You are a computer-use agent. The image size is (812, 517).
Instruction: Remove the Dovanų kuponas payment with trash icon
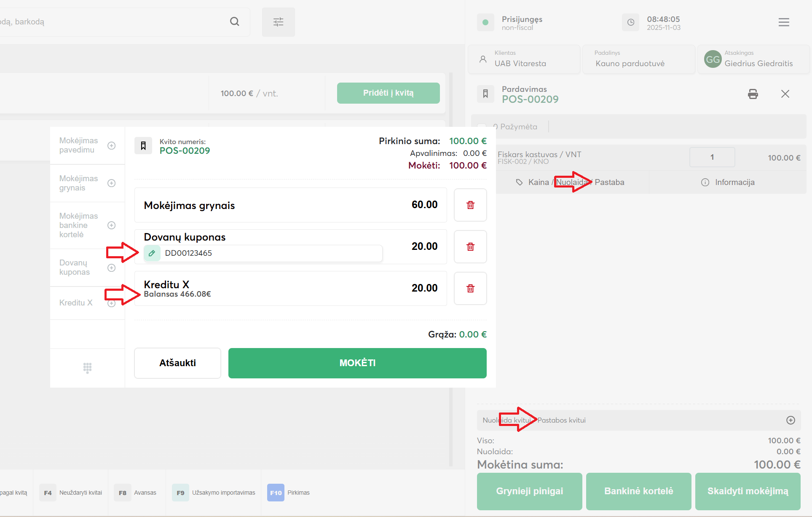[x=470, y=246]
